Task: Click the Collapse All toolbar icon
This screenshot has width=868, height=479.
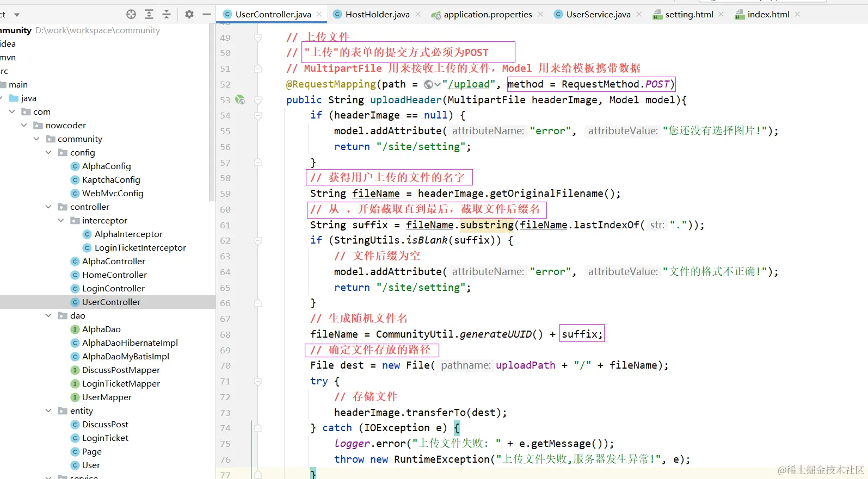Action: click(167, 14)
